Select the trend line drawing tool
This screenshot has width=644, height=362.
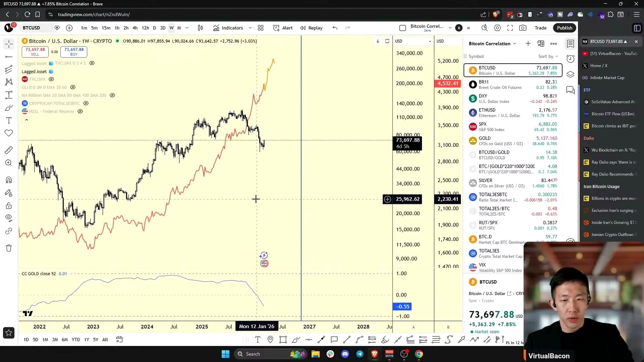tap(9, 57)
